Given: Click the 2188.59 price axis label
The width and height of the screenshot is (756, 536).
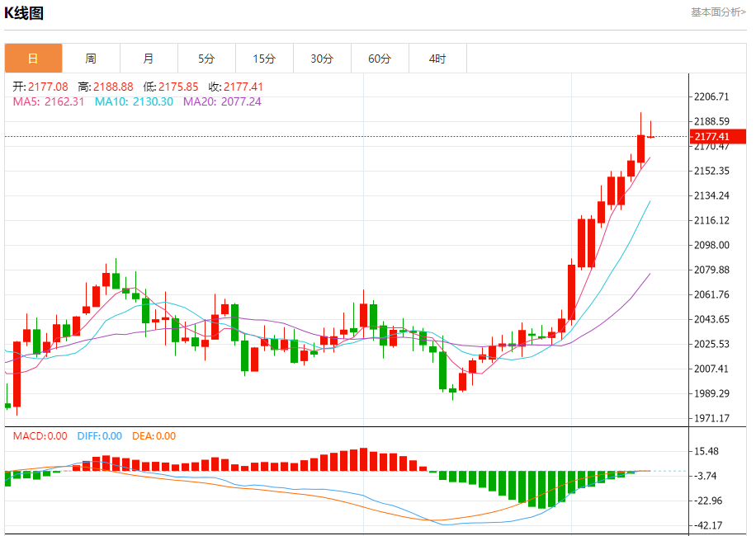Looking at the screenshot, I should (711, 121).
